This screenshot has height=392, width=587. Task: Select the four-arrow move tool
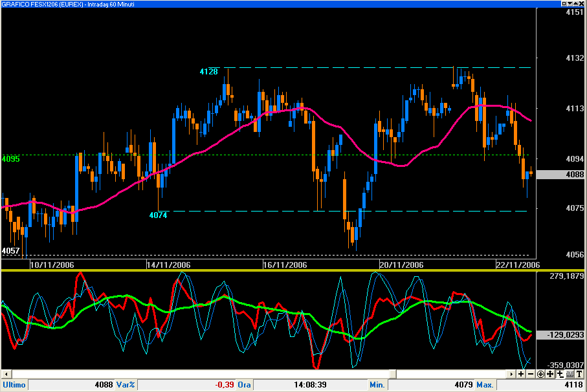coord(550,374)
